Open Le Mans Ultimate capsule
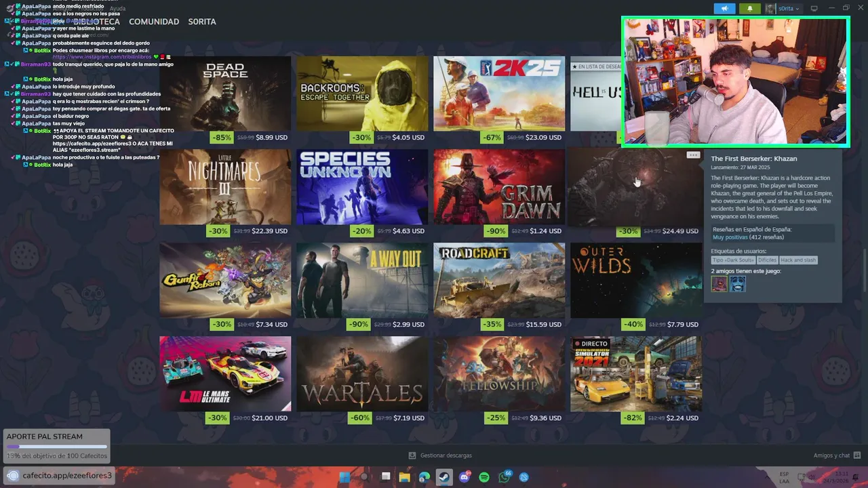Viewport: 868px width, 488px height. click(x=225, y=374)
